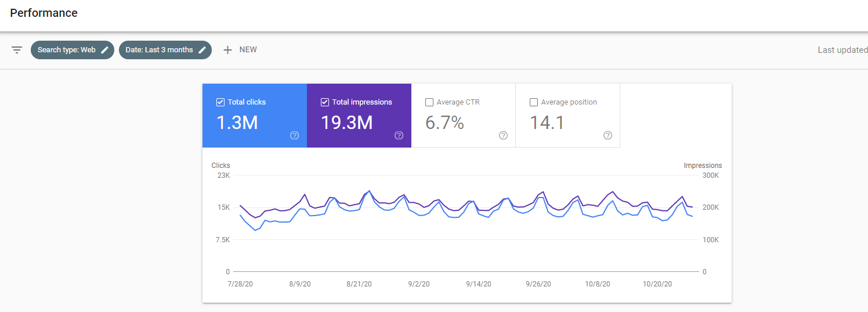Click the 10/8/20 date label

pos(598,284)
